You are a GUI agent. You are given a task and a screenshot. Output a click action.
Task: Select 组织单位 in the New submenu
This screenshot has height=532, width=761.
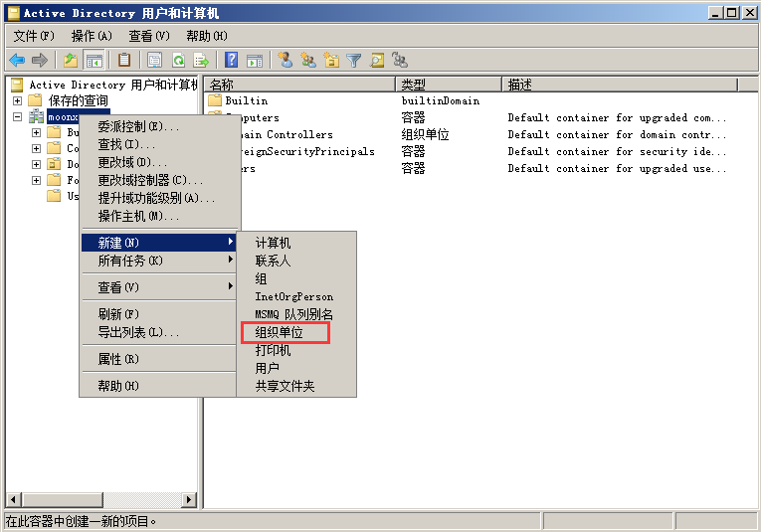[x=296, y=333]
